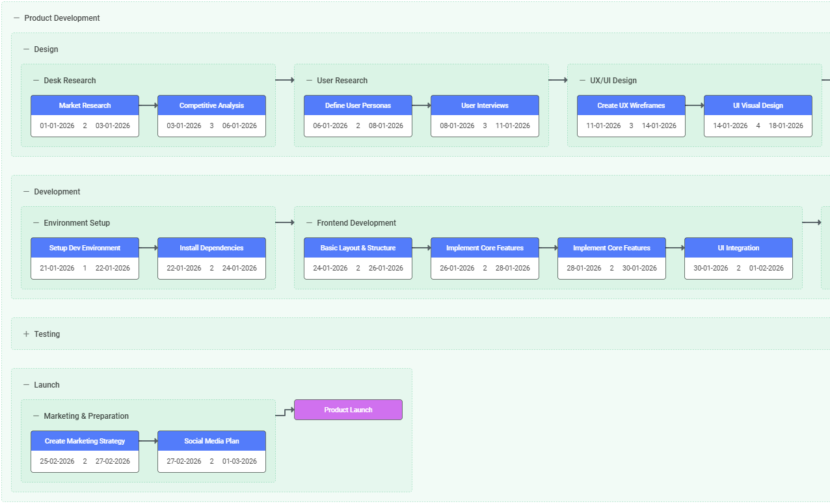Collapse the Environment Setup group
The image size is (830, 504).
click(36, 223)
